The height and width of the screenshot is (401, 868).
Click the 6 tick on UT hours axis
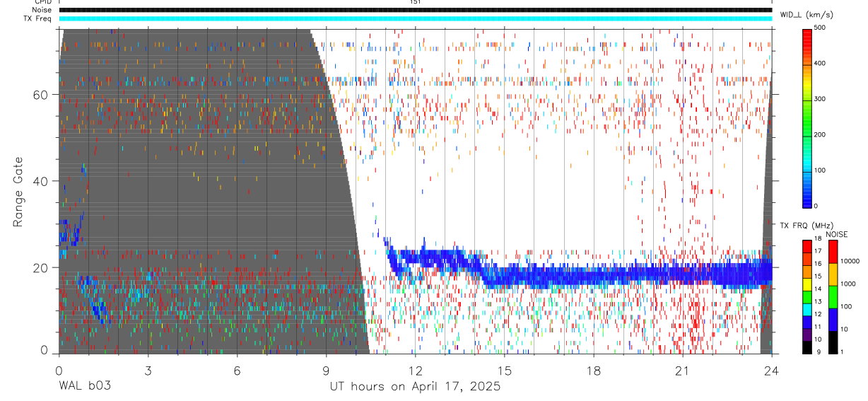[x=237, y=370]
